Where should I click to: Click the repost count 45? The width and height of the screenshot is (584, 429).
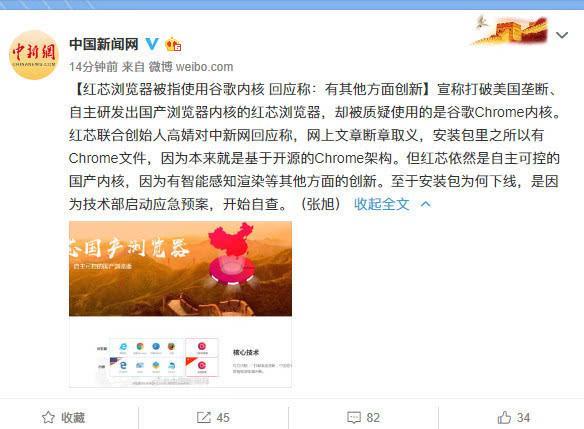point(223,417)
